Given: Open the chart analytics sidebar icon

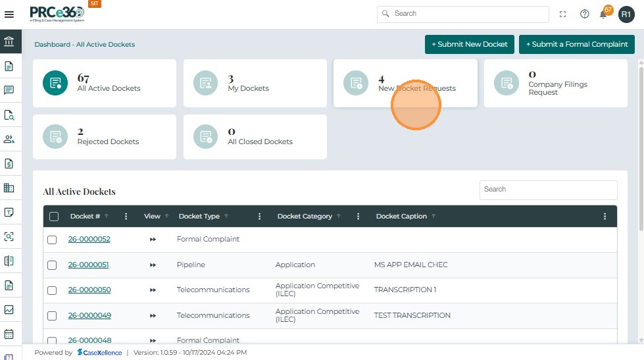Looking at the screenshot, I should (x=9, y=309).
